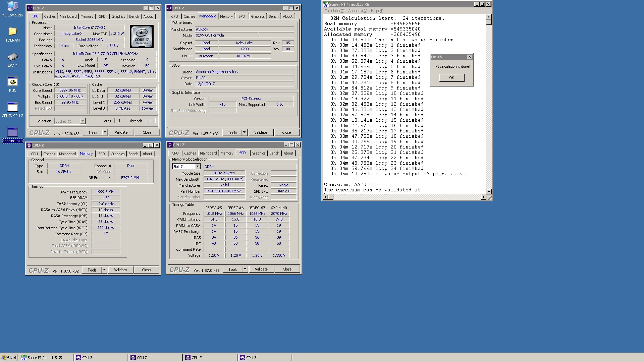The width and height of the screenshot is (644, 362).
Task: Activate the first CPU-Z taskbar button
Action: tap(101, 358)
